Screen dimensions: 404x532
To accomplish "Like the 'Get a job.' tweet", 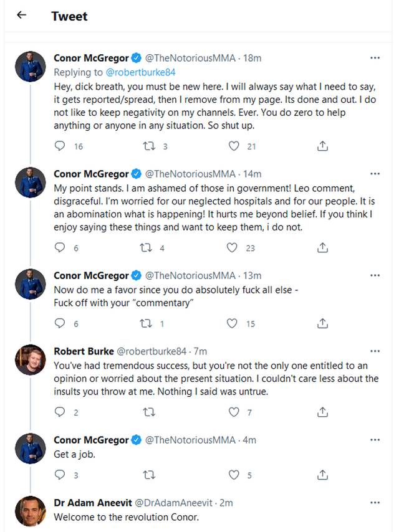I will point(234,475).
